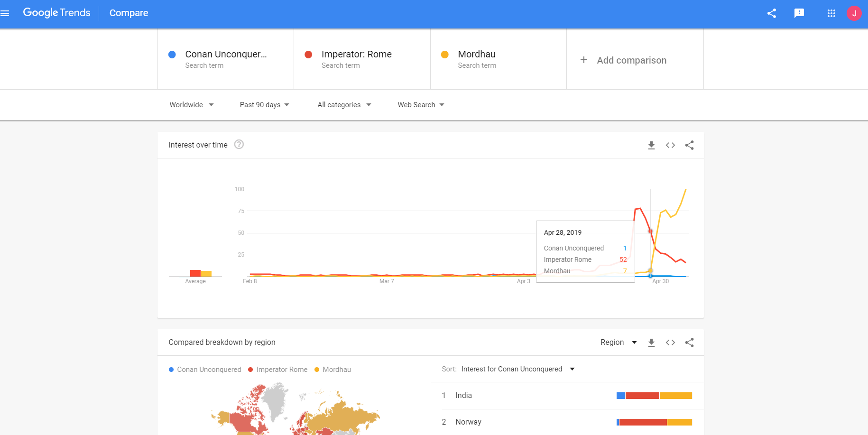The width and height of the screenshot is (868, 435).
Task: Open the Worldwide region dropdown
Action: [x=192, y=105]
